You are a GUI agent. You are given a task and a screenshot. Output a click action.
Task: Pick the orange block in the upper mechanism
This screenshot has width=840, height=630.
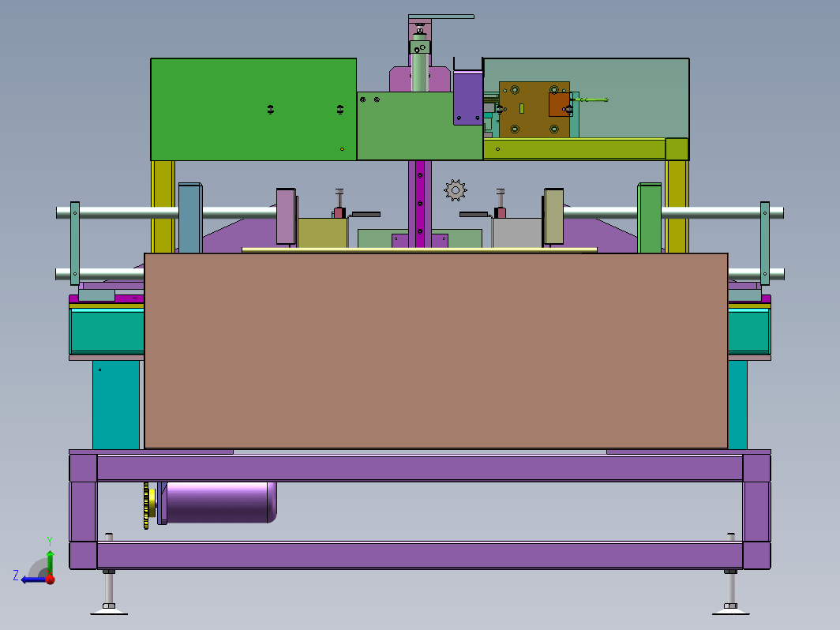[x=559, y=104]
